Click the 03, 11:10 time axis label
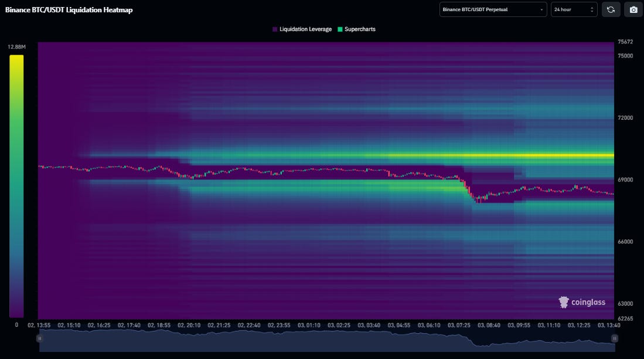644x359 pixels. pyautogui.click(x=548, y=326)
